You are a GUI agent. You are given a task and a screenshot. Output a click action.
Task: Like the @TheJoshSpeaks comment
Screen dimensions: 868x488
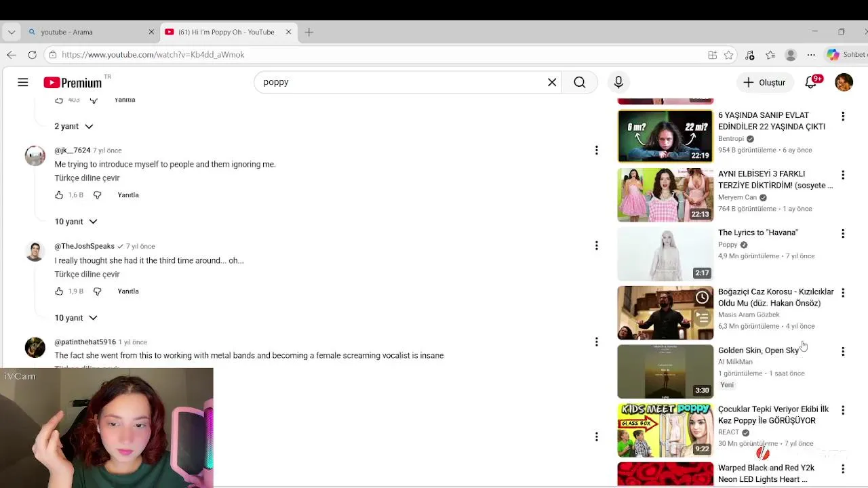59,291
